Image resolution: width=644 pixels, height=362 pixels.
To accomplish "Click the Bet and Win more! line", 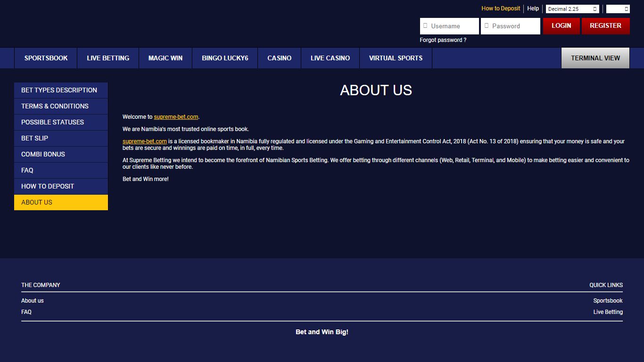I will 146,179.
